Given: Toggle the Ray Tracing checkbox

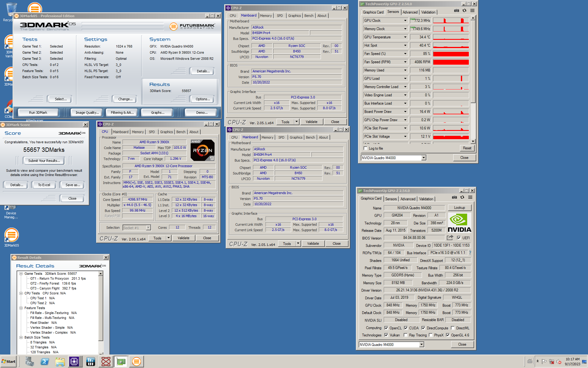Looking at the screenshot, I should (405, 335).
